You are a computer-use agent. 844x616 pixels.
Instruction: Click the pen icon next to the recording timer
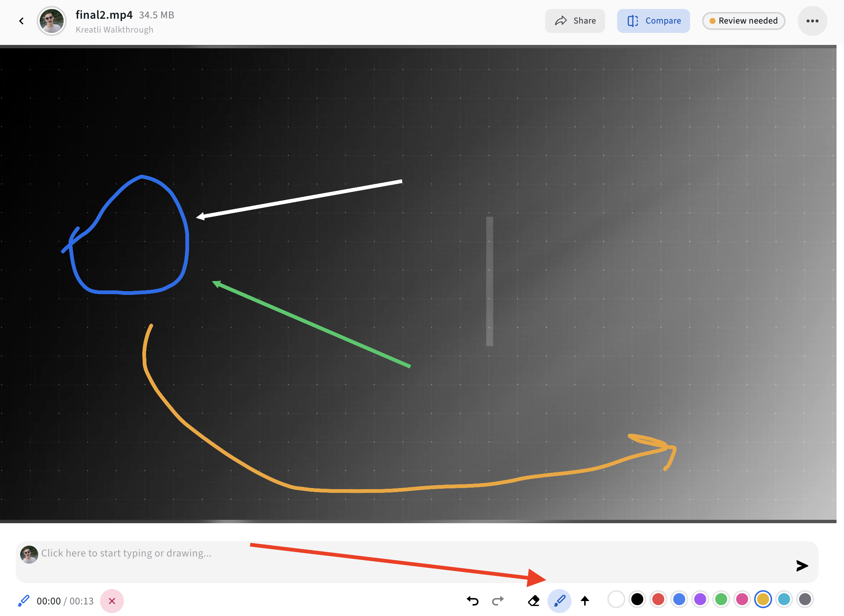coord(24,601)
